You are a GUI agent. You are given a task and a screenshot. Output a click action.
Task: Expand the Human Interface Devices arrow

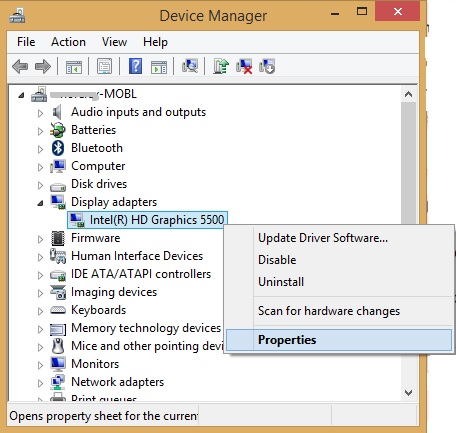(40, 257)
